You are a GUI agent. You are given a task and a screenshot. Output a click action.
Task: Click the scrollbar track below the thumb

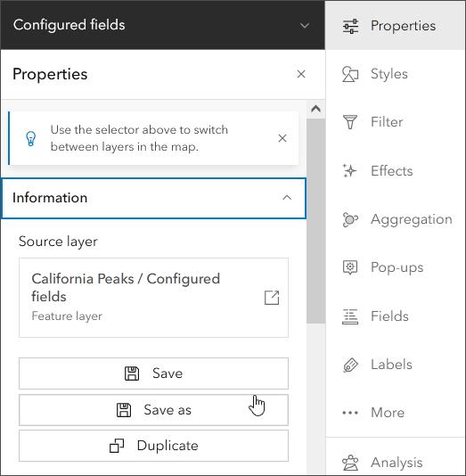[315, 399]
